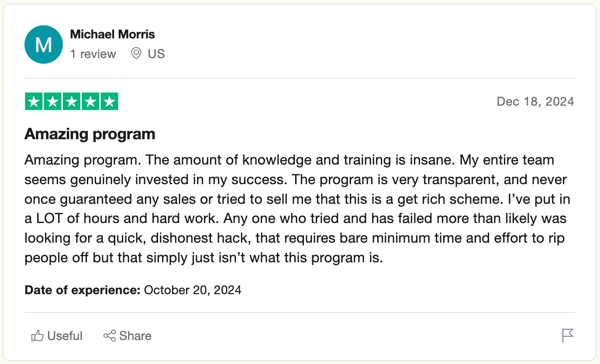
Task: Click the second green rating star
Action: [x=52, y=102]
